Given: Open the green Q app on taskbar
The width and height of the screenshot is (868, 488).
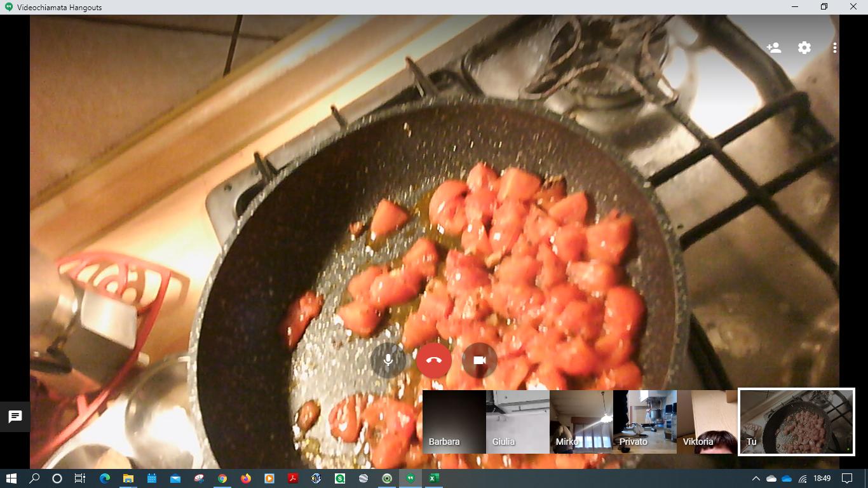Looking at the screenshot, I should (x=387, y=478).
